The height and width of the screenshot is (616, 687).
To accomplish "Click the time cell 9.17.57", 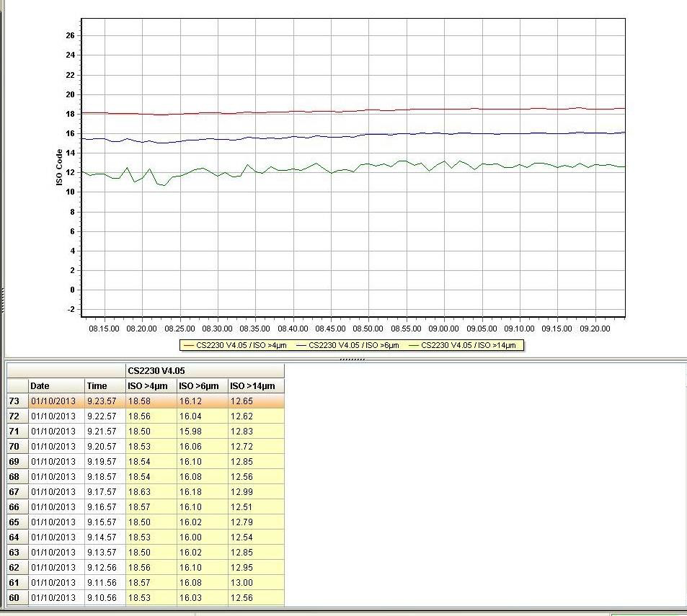I will 105,492.
